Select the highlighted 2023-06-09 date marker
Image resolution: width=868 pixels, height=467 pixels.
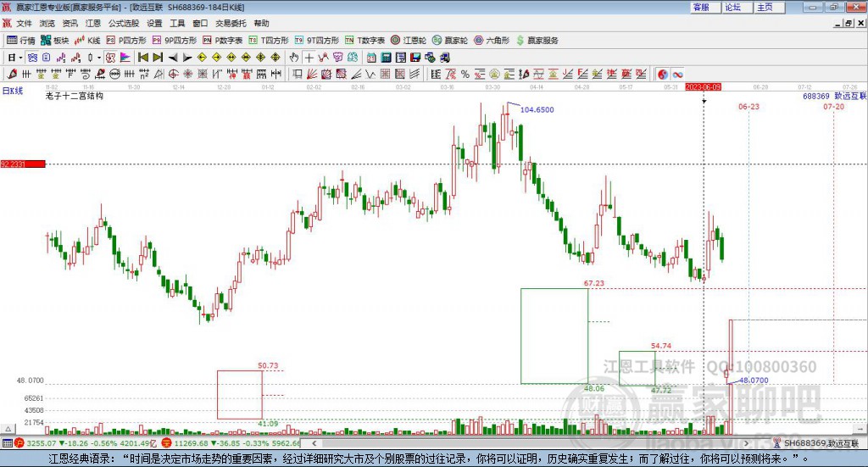click(703, 86)
